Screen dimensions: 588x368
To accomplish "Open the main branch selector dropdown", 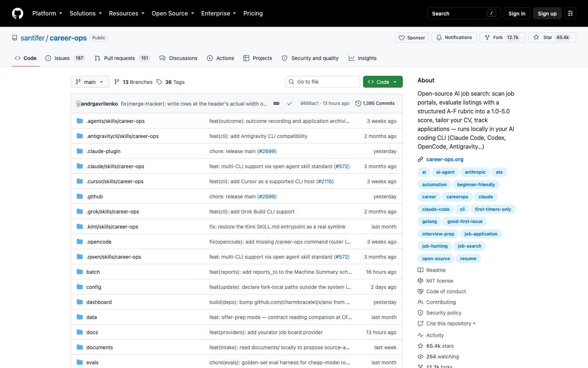I will click(x=90, y=82).
